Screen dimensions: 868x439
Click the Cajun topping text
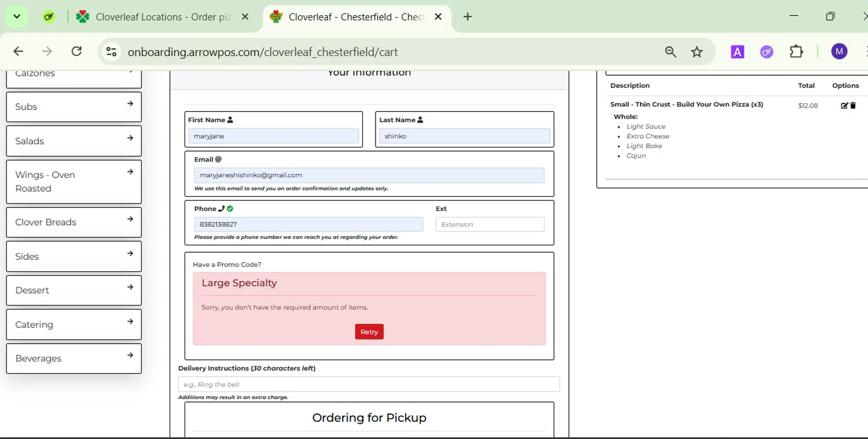[636, 156]
